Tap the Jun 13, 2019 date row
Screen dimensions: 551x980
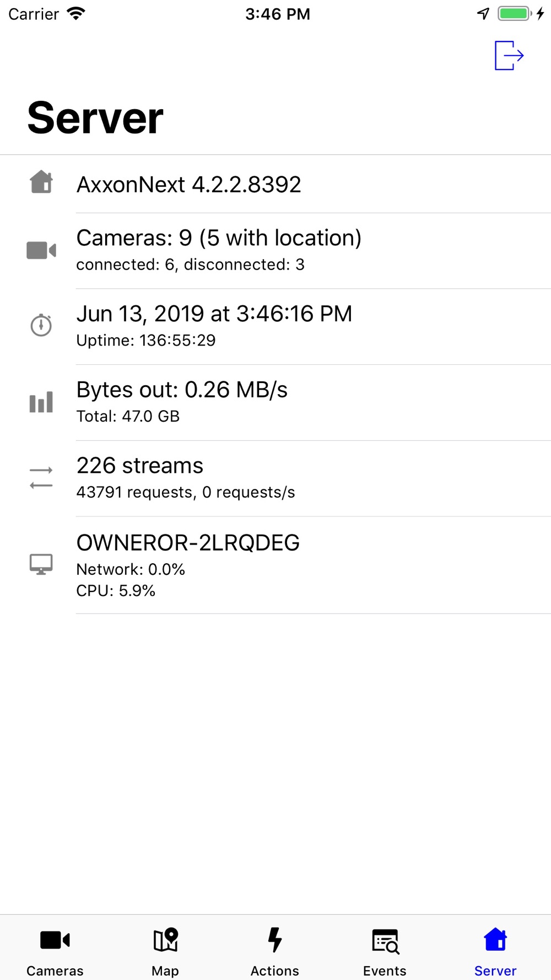(214, 314)
